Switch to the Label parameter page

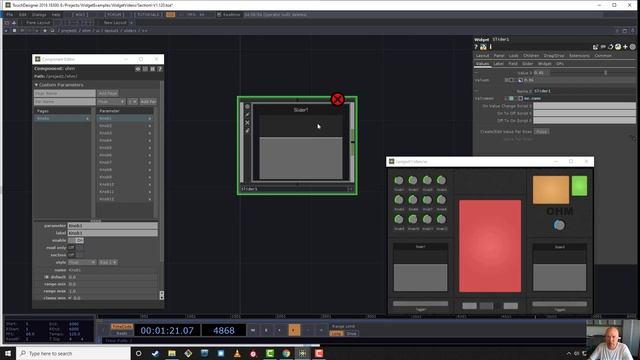(x=498, y=64)
